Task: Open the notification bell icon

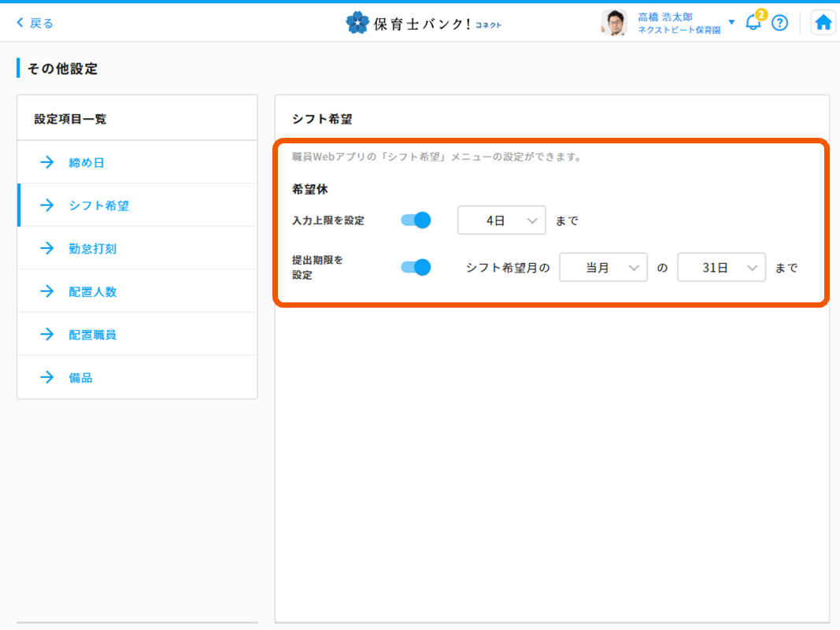Action: (x=753, y=23)
